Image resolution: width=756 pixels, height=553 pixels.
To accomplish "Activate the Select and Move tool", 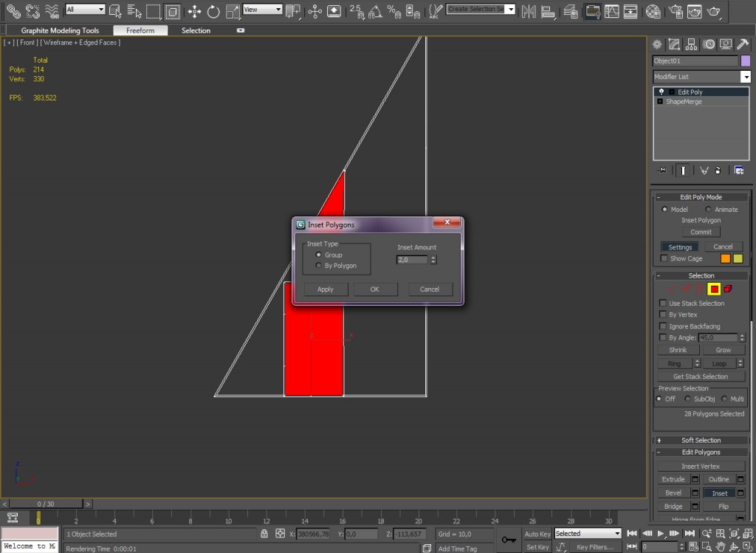I will (x=194, y=10).
